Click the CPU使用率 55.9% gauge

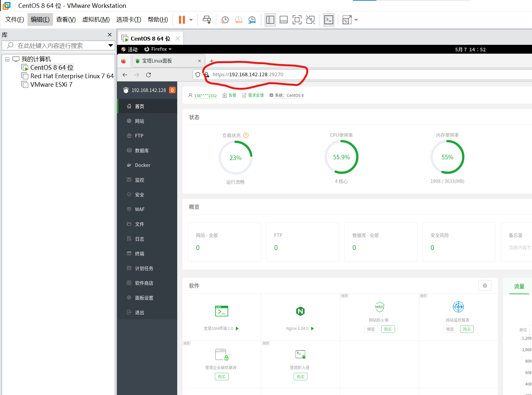[341, 157]
